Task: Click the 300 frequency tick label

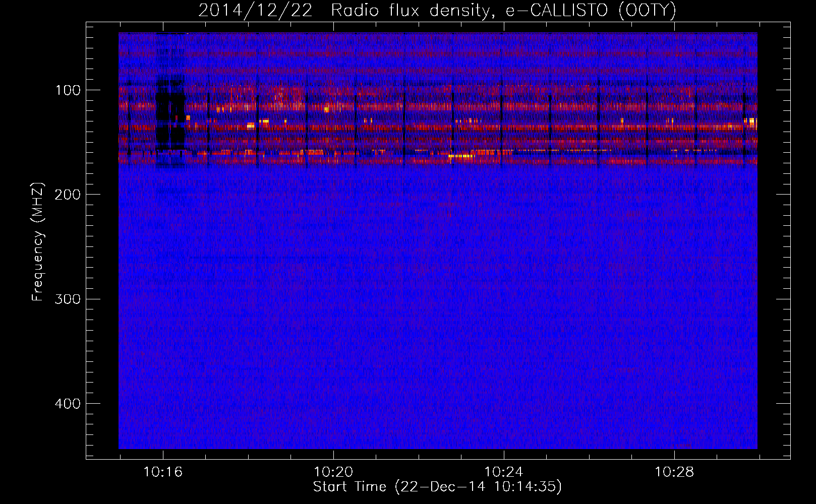Action: (x=68, y=299)
